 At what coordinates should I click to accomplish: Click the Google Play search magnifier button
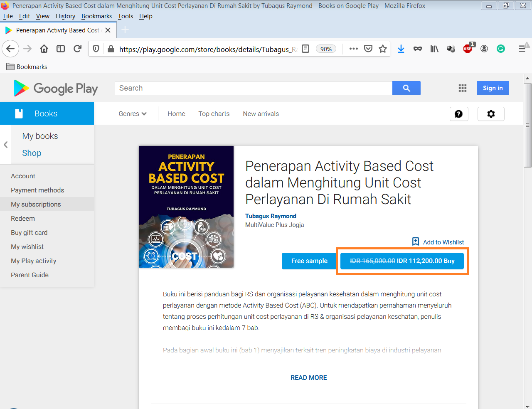coord(406,88)
